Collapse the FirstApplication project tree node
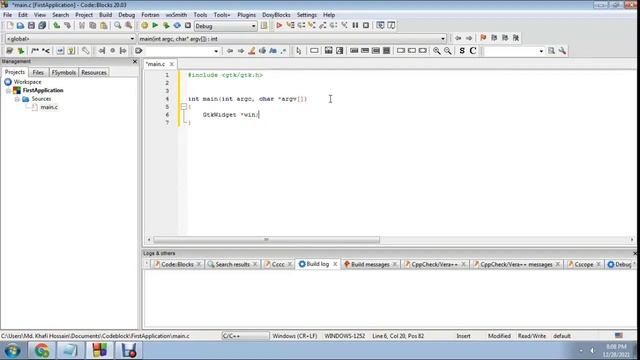640x360 pixels. pyautogui.click(x=8, y=91)
